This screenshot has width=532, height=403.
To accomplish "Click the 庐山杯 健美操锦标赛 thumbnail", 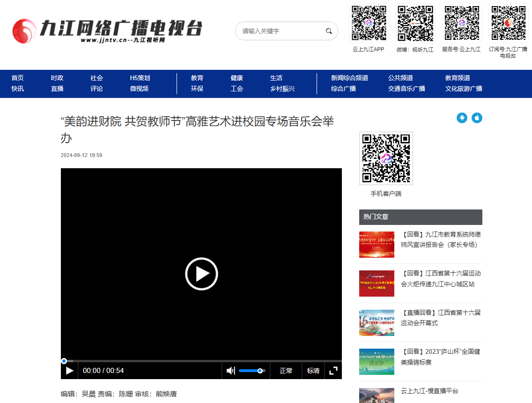I will click(377, 362).
